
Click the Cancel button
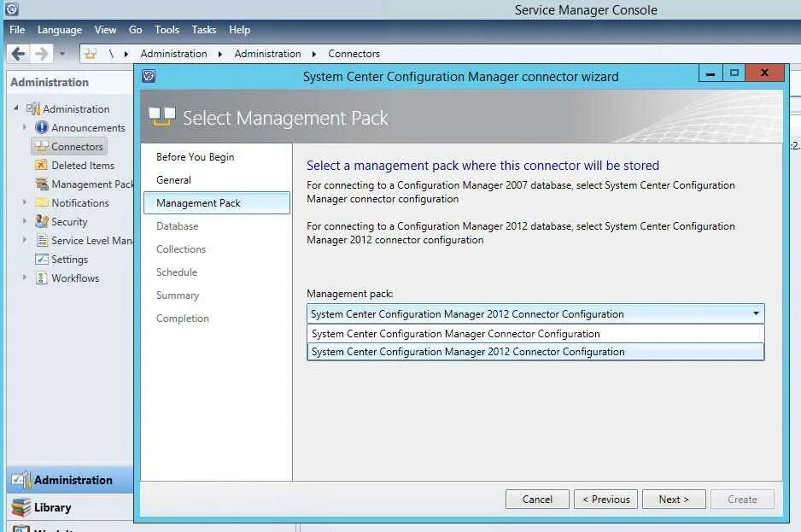coord(537,500)
